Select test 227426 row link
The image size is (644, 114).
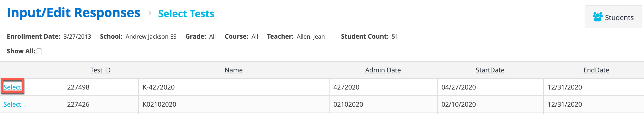click(x=12, y=104)
